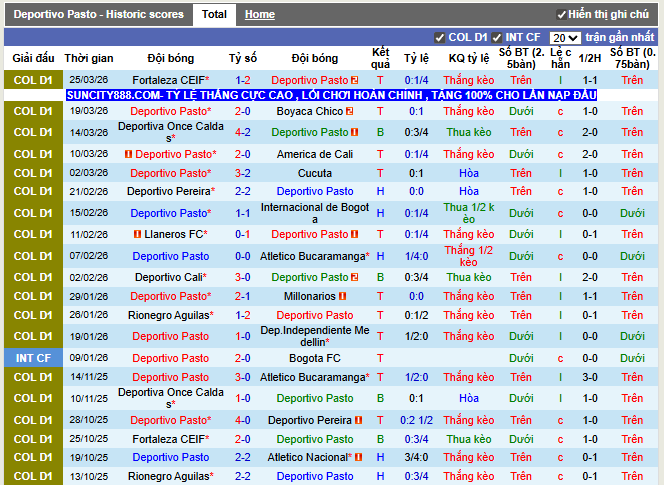Uncheck the INT CF league filter
The height and width of the screenshot is (485, 664).
(x=496, y=38)
